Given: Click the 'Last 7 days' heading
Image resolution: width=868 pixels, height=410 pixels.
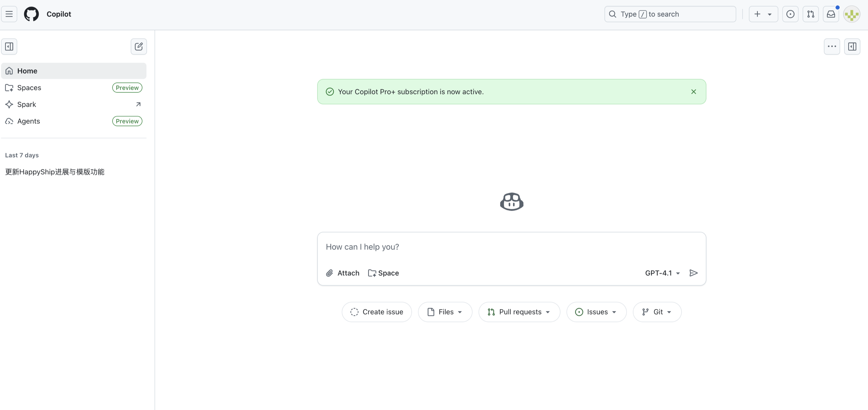Looking at the screenshot, I should [x=22, y=155].
